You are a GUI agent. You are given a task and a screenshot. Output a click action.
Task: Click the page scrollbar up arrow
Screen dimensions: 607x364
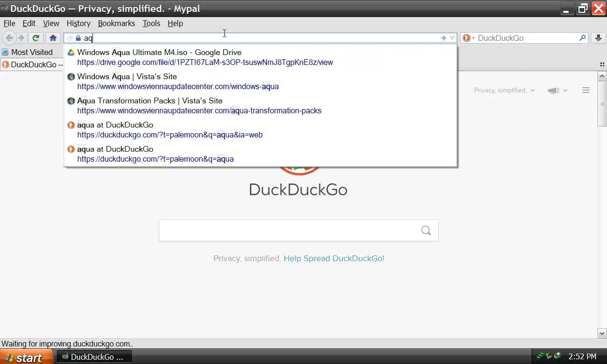point(602,76)
